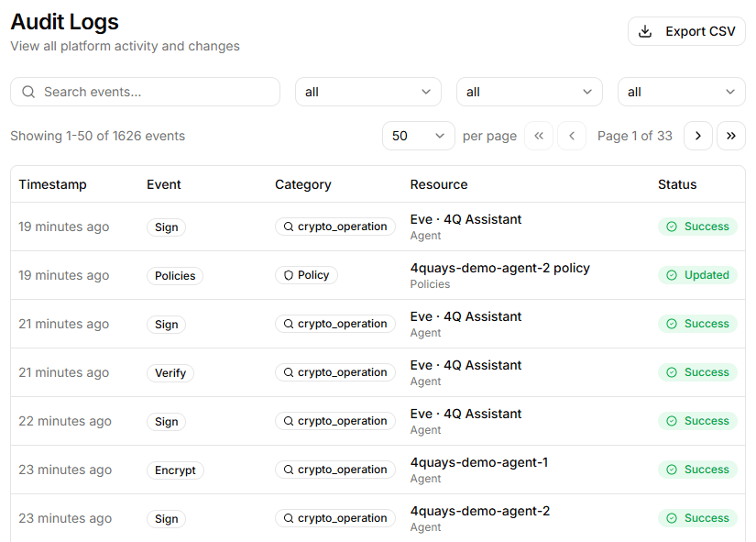Click the Sign badge in the 22 minutes ago row
The height and width of the screenshot is (542, 756).
(167, 421)
